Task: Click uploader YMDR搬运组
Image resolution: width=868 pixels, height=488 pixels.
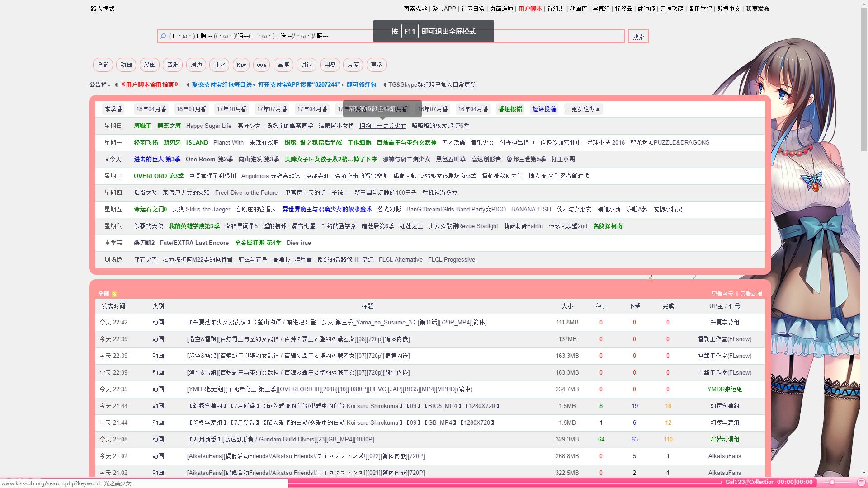Action: pos(725,389)
